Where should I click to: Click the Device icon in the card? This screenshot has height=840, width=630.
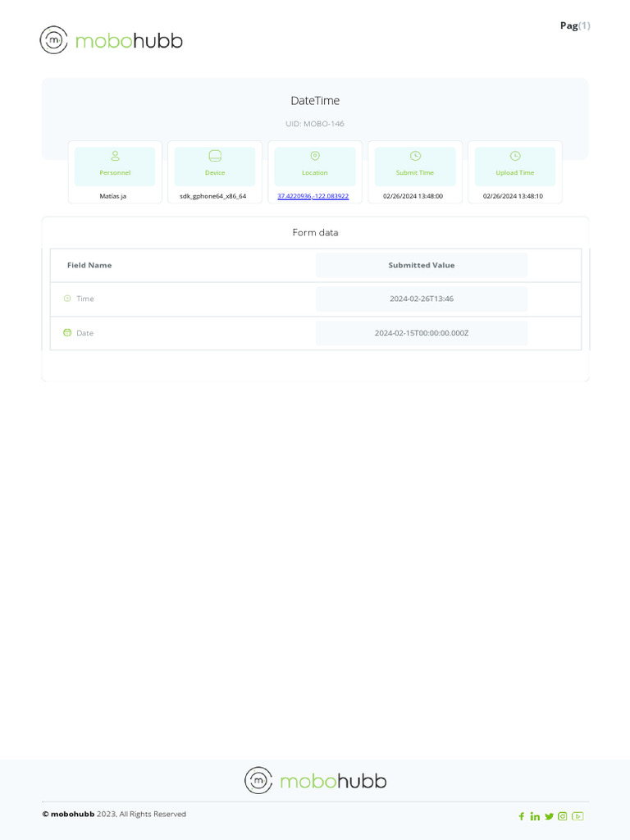[215, 156]
